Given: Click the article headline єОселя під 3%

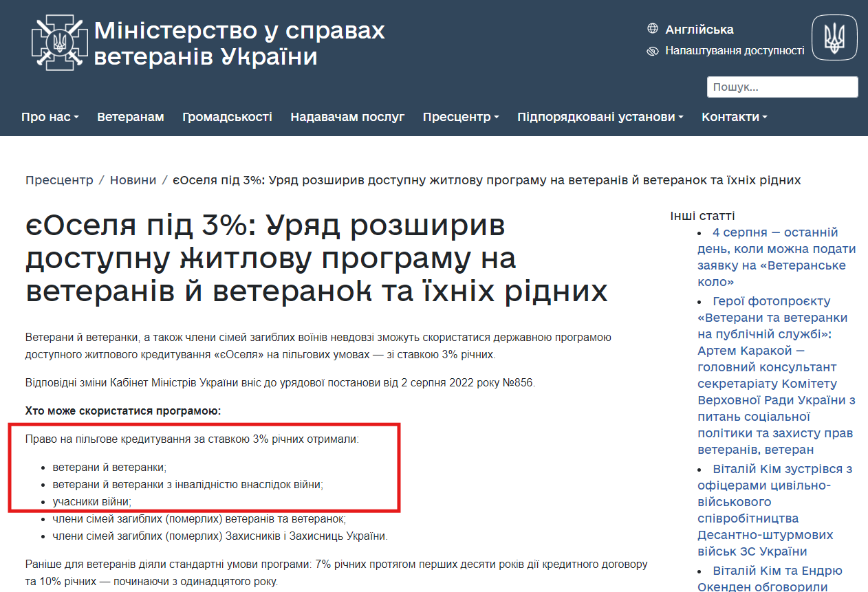Looking at the screenshot, I should [x=316, y=259].
